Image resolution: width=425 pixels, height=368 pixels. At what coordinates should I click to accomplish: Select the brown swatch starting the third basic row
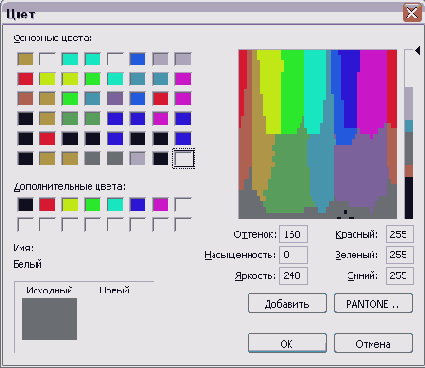(x=25, y=99)
